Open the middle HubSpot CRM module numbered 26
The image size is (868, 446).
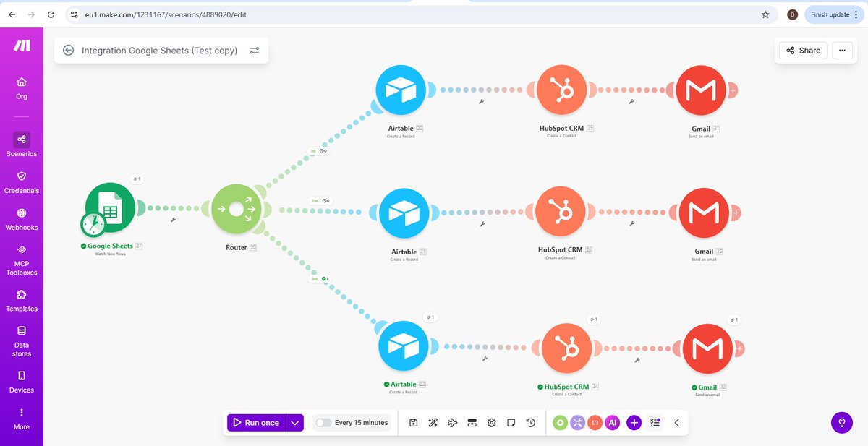click(561, 213)
